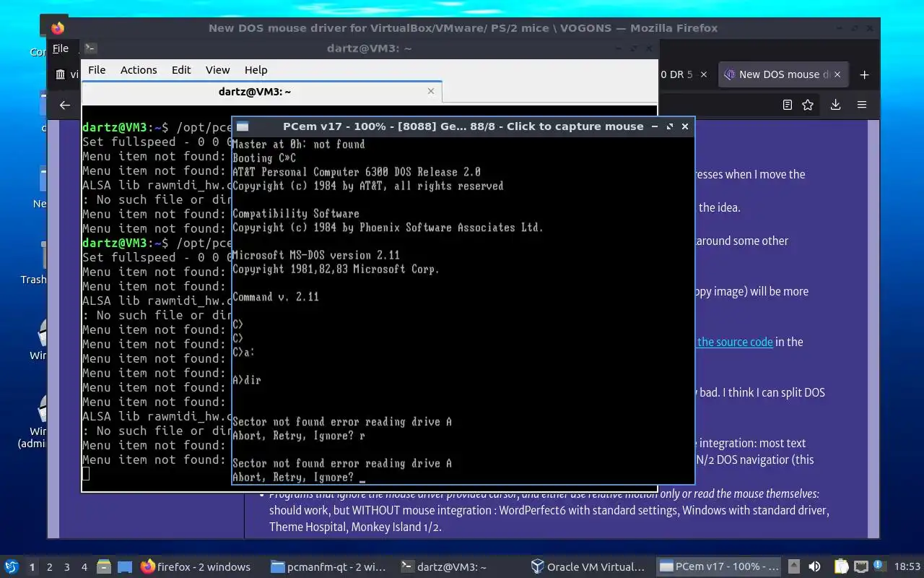Open the Firefox downloads panel
Viewport: 924px width, 578px height.
(x=835, y=105)
